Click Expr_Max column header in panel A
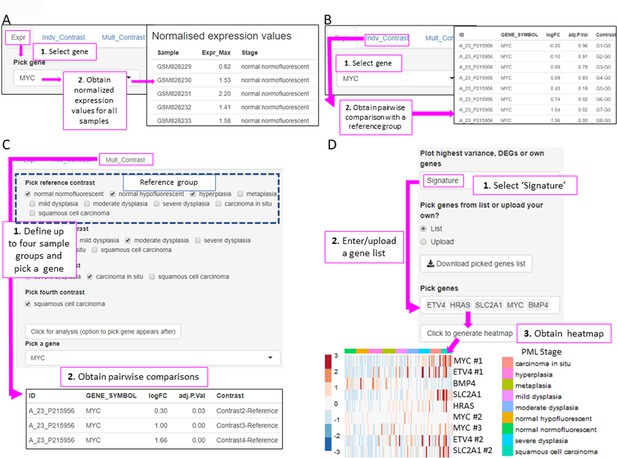Viewport: 617px width, 458px height. pyautogui.click(x=216, y=52)
